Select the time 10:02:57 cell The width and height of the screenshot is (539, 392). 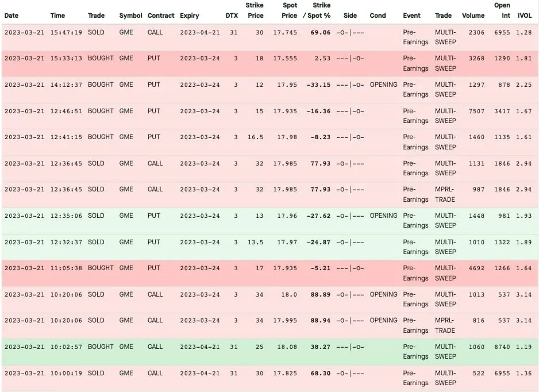tap(66, 347)
